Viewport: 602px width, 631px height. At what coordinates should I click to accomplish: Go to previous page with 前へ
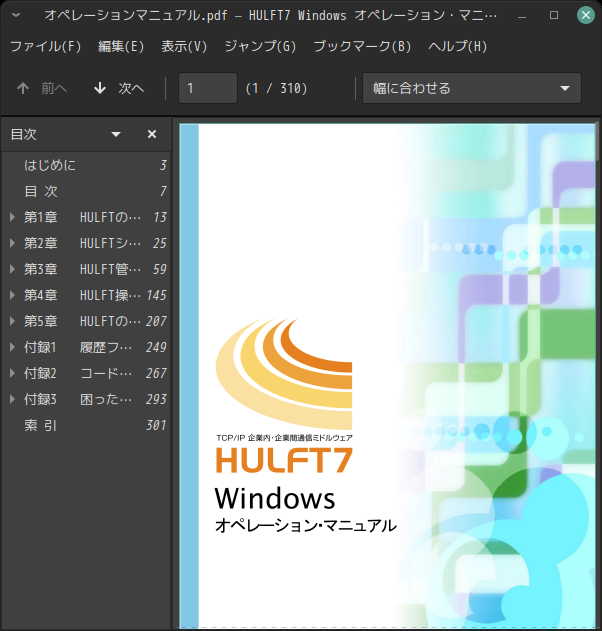pyautogui.click(x=42, y=88)
